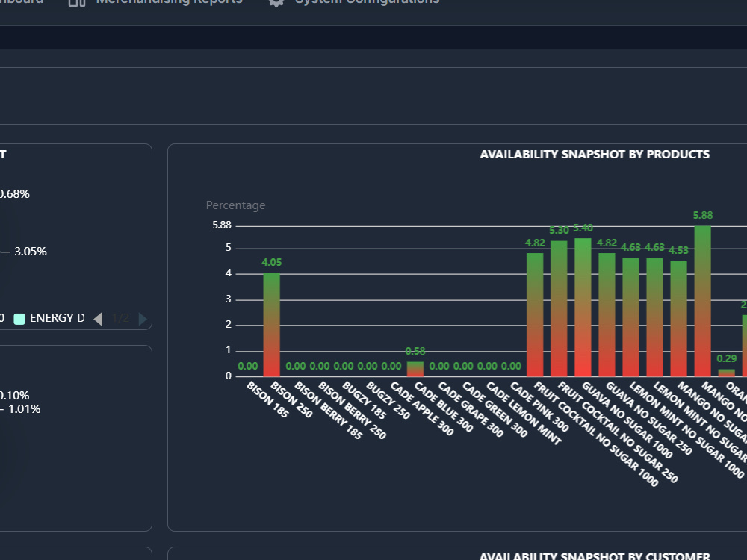
Task: Click the BUGZY 250 axis label
Action: tap(388, 400)
